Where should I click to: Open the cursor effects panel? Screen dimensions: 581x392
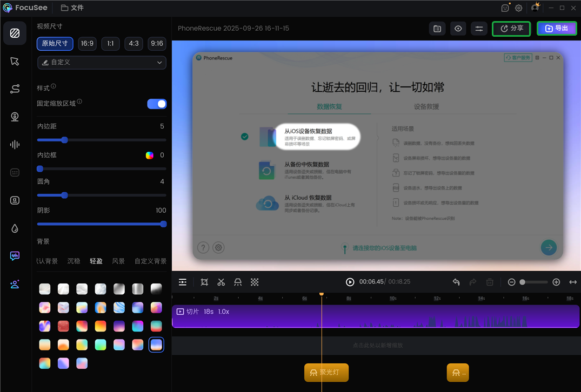click(x=15, y=61)
